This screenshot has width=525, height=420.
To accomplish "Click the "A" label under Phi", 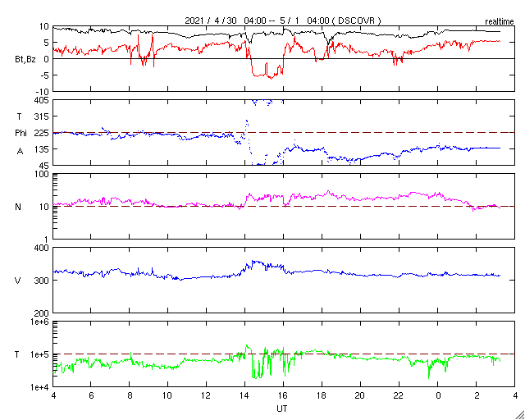I will point(21,152).
